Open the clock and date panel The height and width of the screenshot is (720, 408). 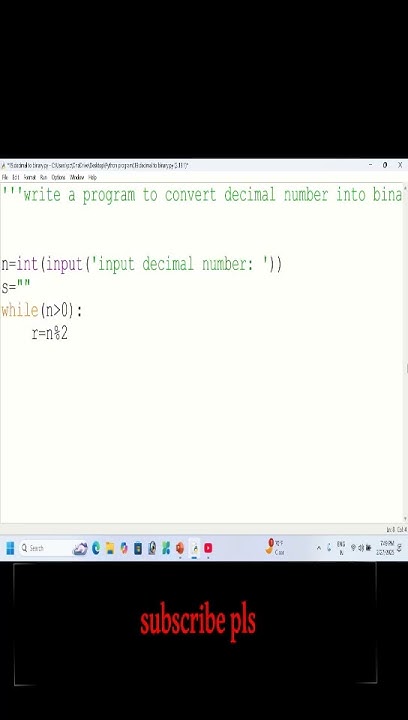pos(385,548)
